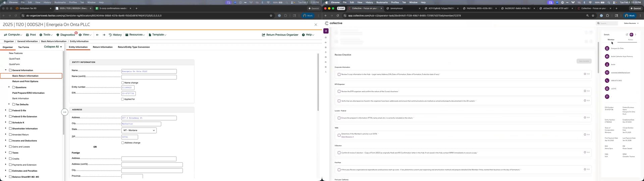Screen dimensions: 644x181
Task: Open the Resources dropdown
Action: [135, 35]
